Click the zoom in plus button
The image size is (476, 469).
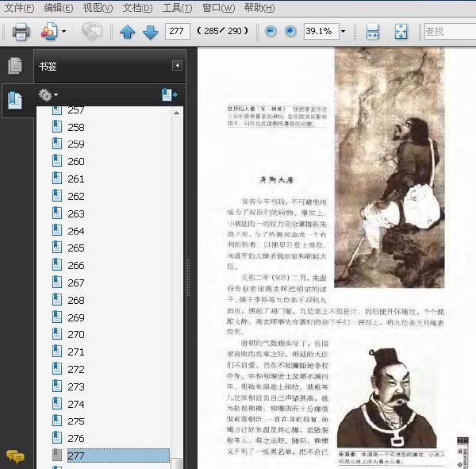coord(290,31)
